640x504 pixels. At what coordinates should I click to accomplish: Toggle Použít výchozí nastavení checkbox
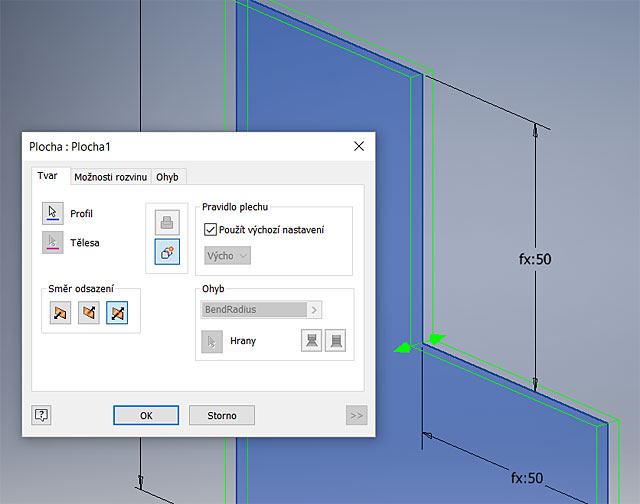(210, 229)
